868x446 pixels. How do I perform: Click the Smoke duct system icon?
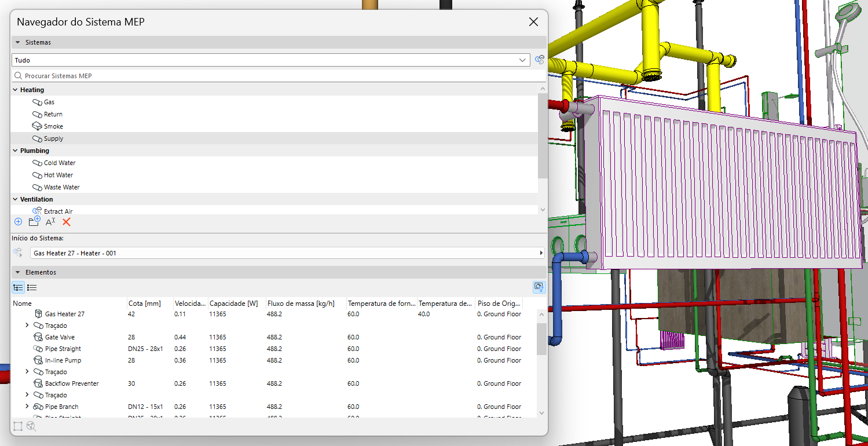tap(38, 126)
